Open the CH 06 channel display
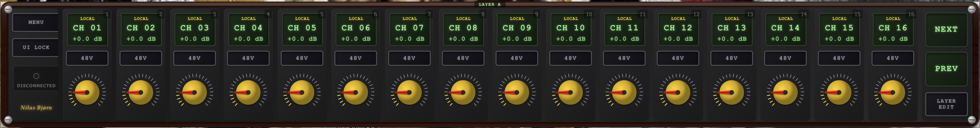The width and height of the screenshot is (980, 128). tap(356, 29)
